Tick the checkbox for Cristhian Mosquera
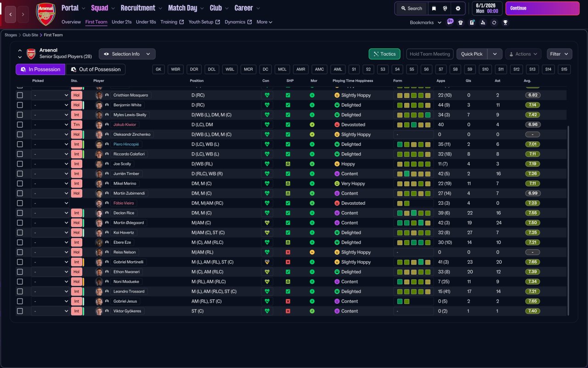Viewport: 588px width, 368px height. tap(20, 95)
